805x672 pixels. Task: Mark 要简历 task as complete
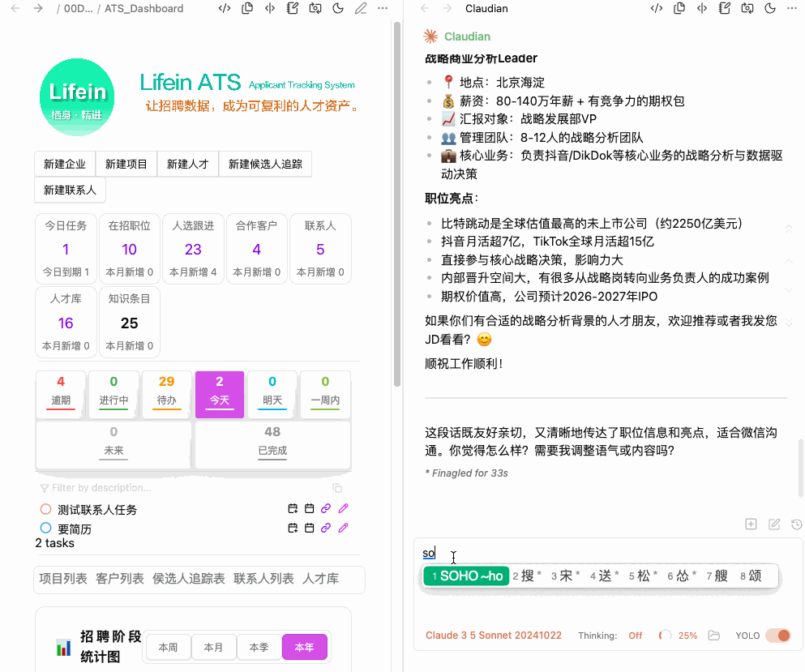click(45, 528)
